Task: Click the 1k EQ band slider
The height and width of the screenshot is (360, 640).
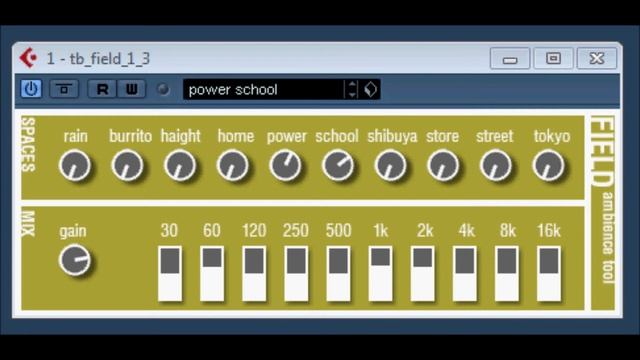Action: [x=380, y=273]
